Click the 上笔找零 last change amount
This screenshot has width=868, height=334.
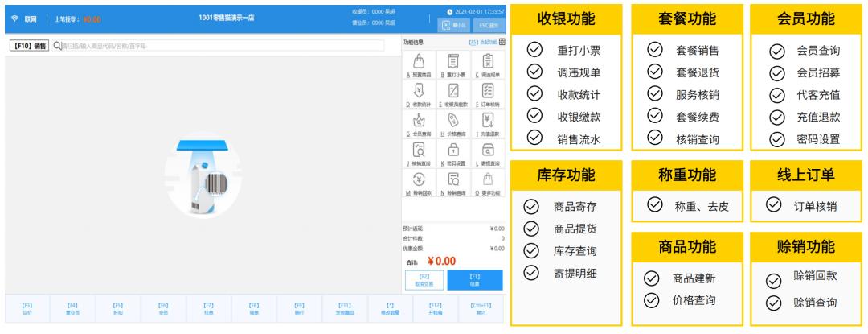[x=92, y=19]
